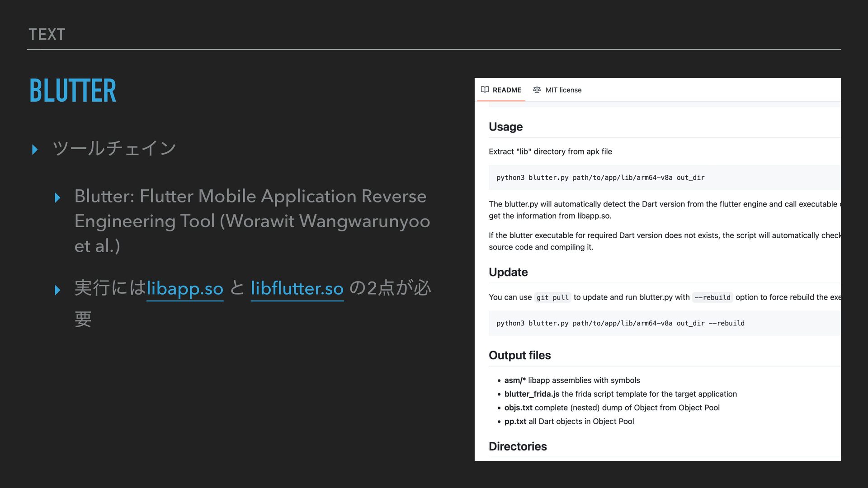Click the BLUTTER slide title
Screen dimensions: 868x488
(73, 90)
